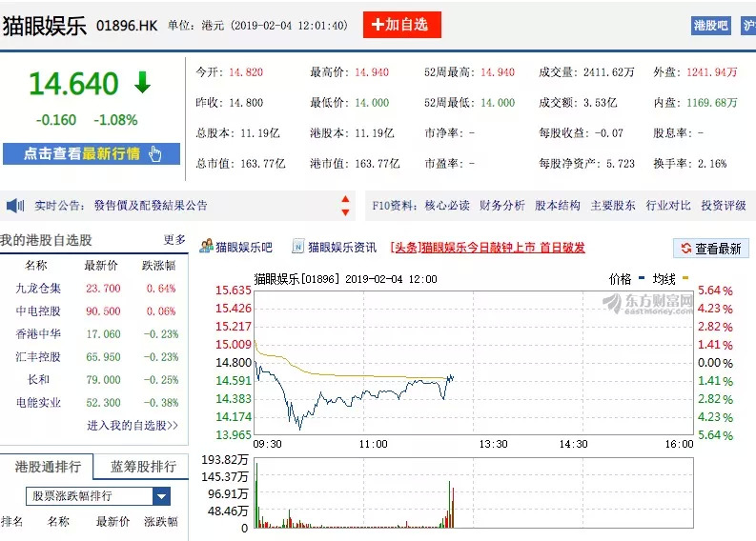Viewport: 756px width, 541px height.
Task: Click the refresh icon in the 查看最新 button
Action: click(x=685, y=249)
